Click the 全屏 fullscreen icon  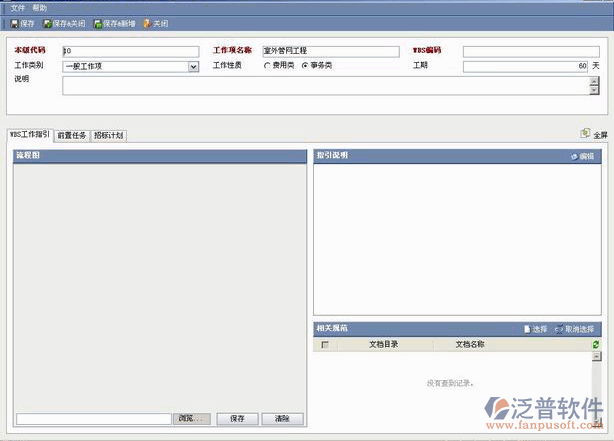(585, 134)
